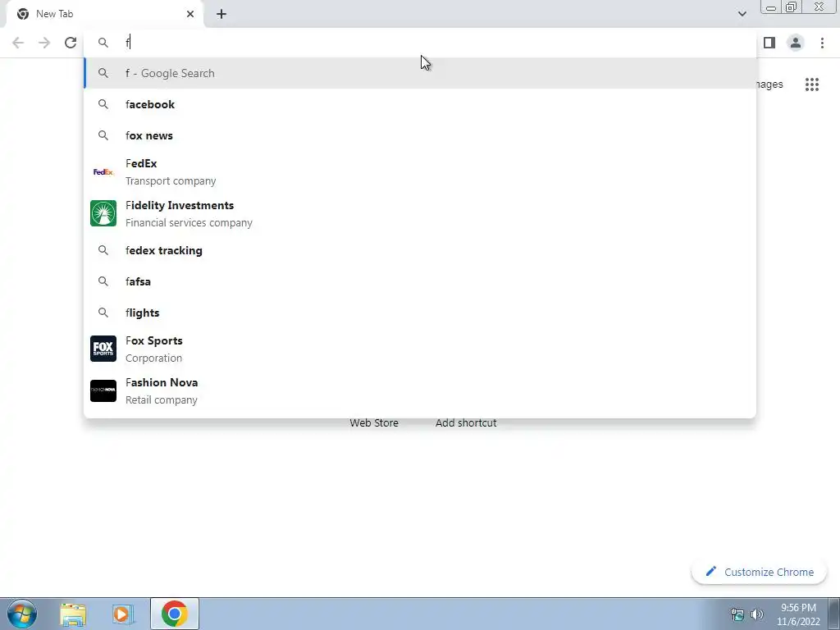Open the Google apps grid icon
Viewport: 840px width, 630px height.
coord(811,84)
